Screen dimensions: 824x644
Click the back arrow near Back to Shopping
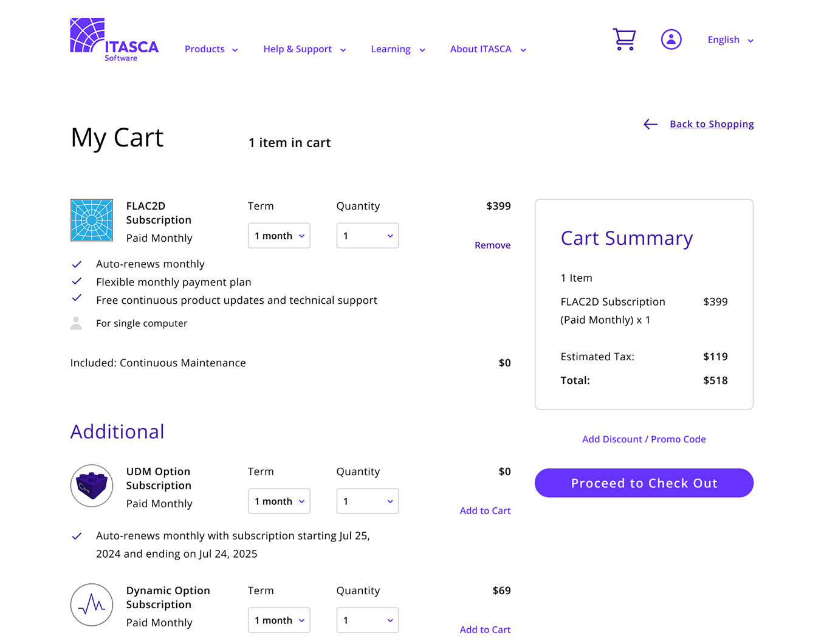pyautogui.click(x=650, y=124)
